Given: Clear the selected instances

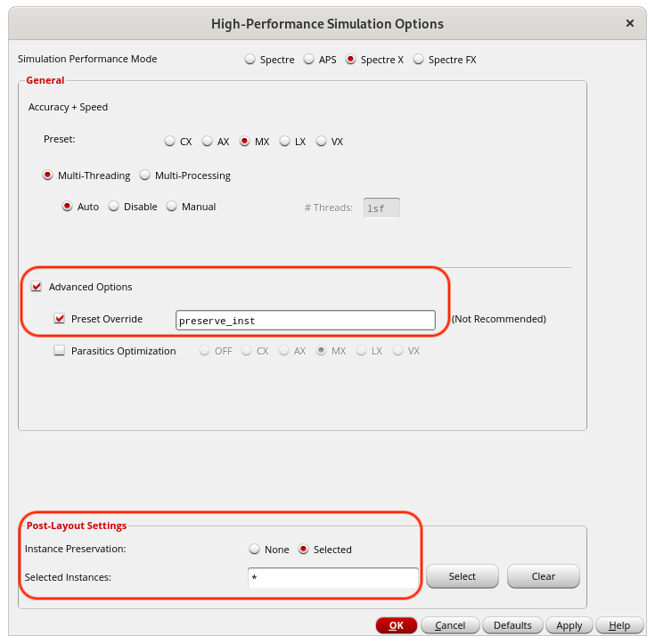Looking at the screenshot, I should [x=543, y=576].
